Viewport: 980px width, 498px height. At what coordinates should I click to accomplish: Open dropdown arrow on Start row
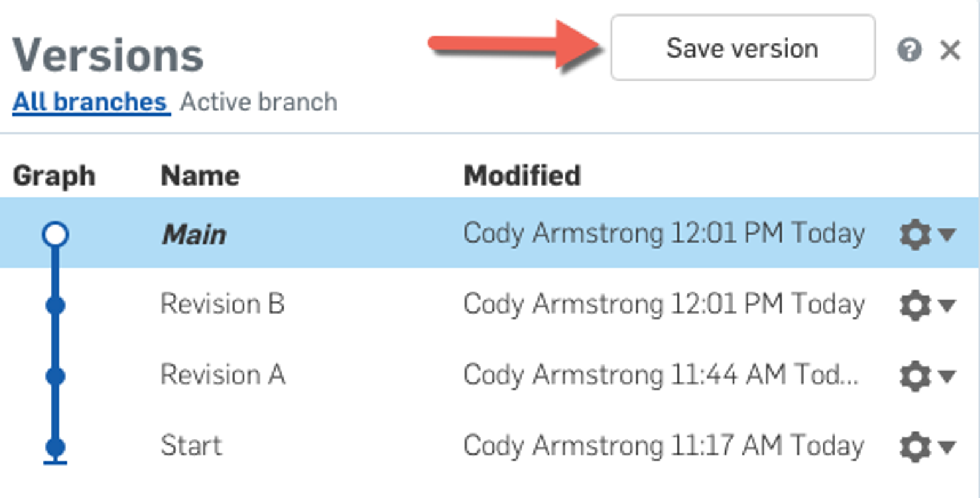947,447
